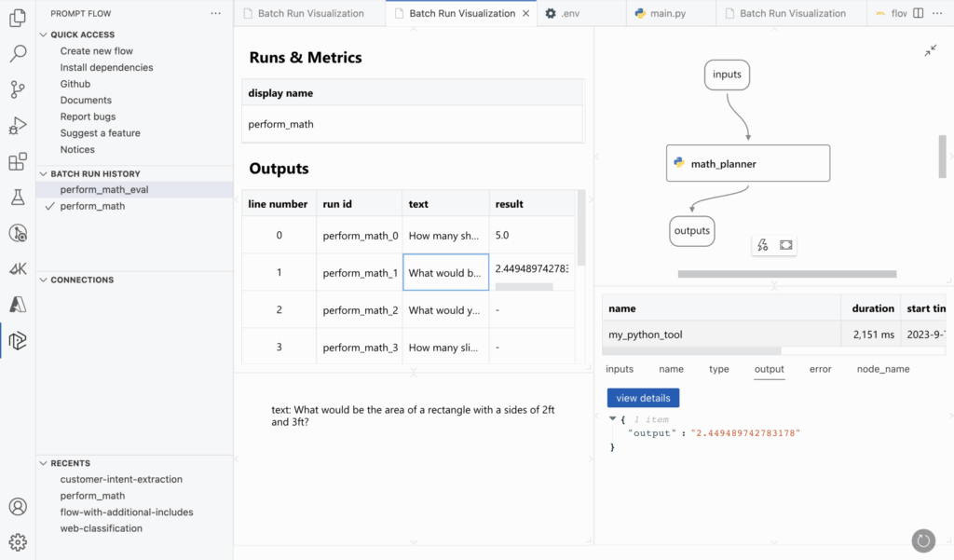Open the Extensions view
Image resolution: width=954 pixels, height=560 pixels.
pyautogui.click(x=18, y=160)
